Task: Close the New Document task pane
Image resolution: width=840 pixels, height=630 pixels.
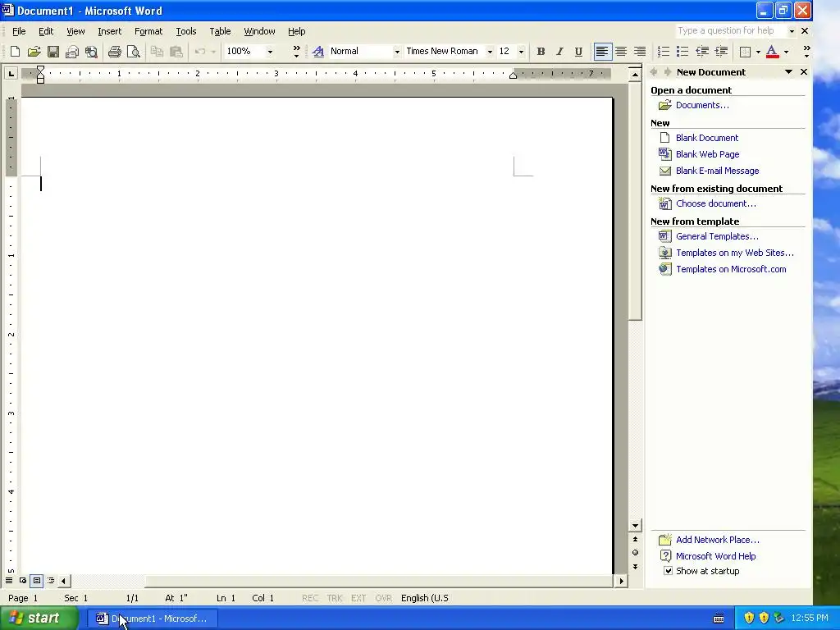Action: tap(804, 72)
